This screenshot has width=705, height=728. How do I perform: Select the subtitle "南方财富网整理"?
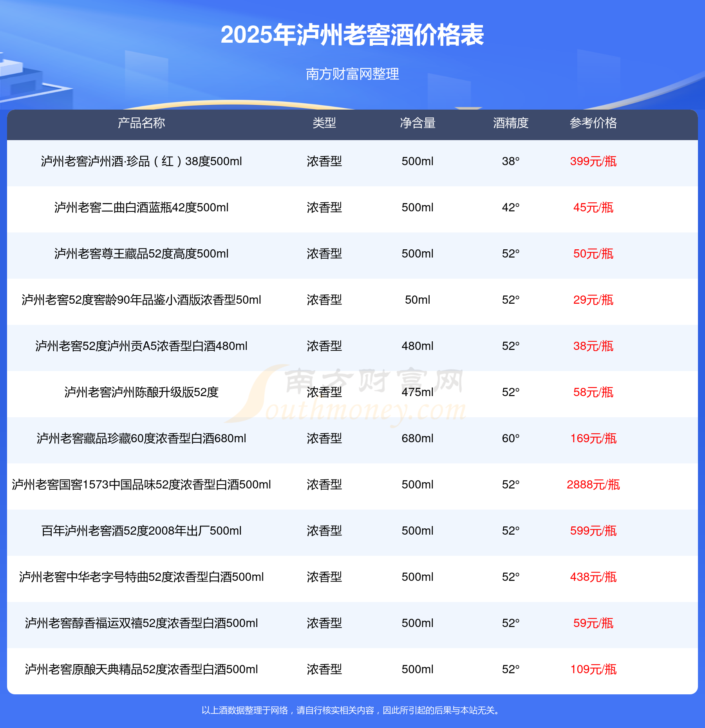pyautogui.click(x=352, y=74)
